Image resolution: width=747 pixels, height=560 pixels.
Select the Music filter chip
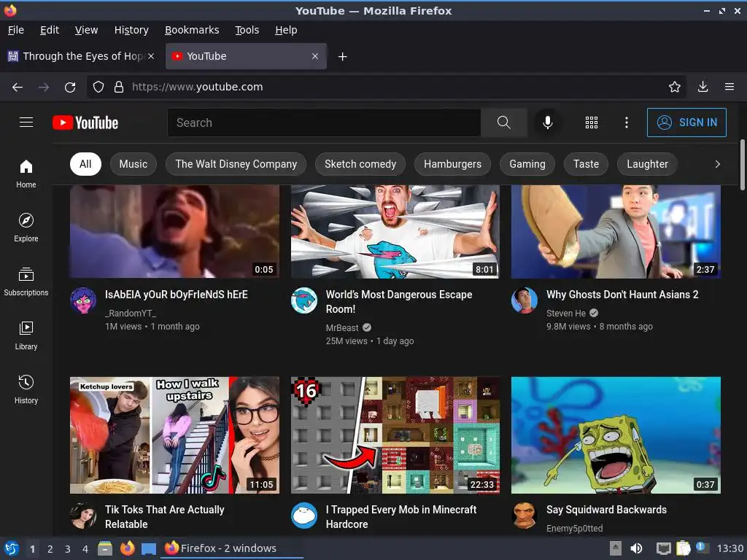133,164
